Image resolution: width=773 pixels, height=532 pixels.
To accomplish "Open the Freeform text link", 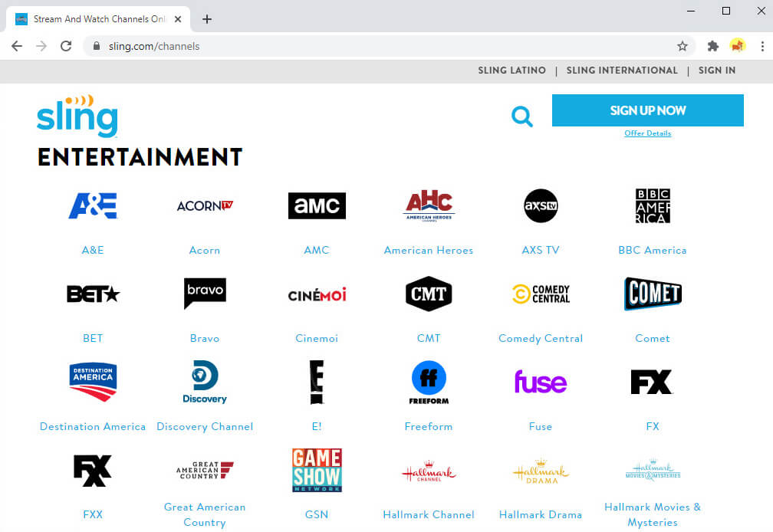I will tap(429, 426).
